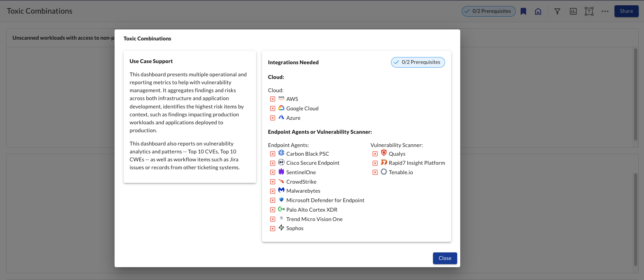
Task: Click the SentinelOne logo icon
Action: 281,172
